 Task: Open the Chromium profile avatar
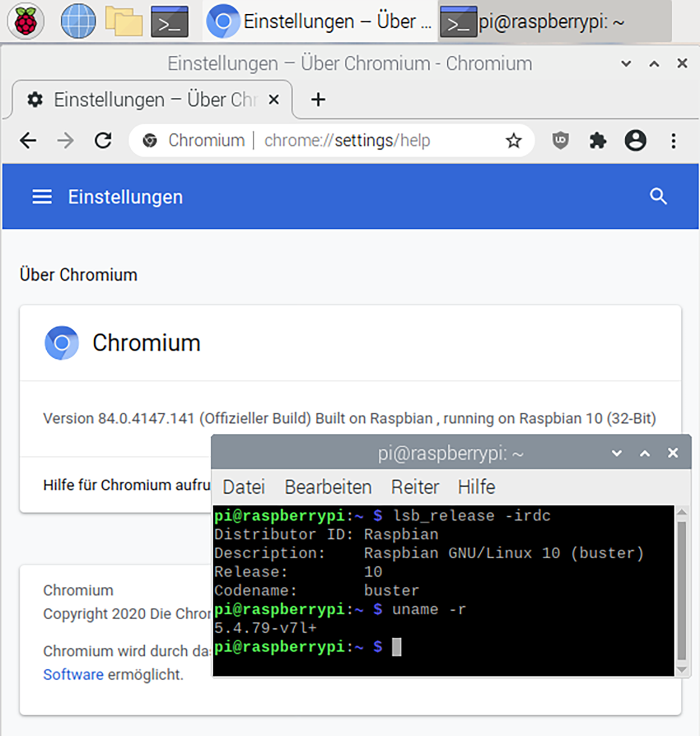click(635, 140)
